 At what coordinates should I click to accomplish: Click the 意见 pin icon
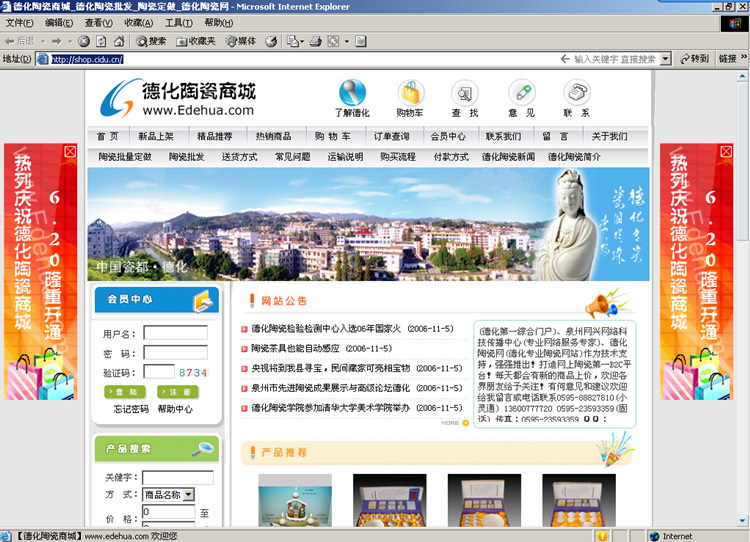tap(522, 92)
